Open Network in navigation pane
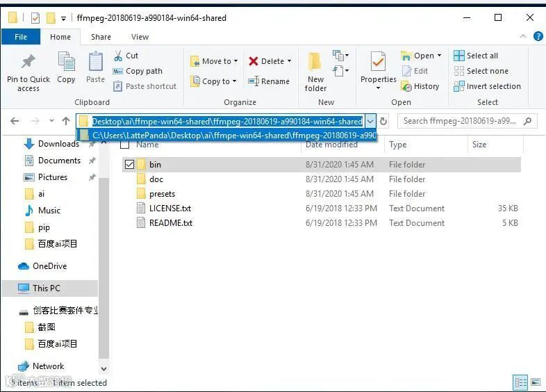The width and height of the screenshot is (546, 392). click(x=41, y=366)
